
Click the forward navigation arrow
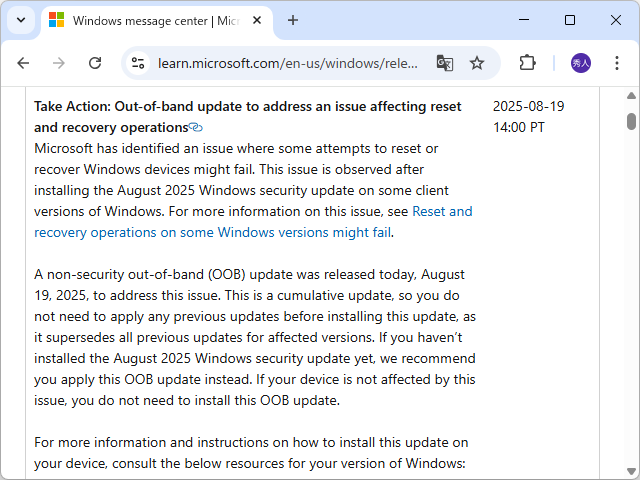[x=59, y=63]
